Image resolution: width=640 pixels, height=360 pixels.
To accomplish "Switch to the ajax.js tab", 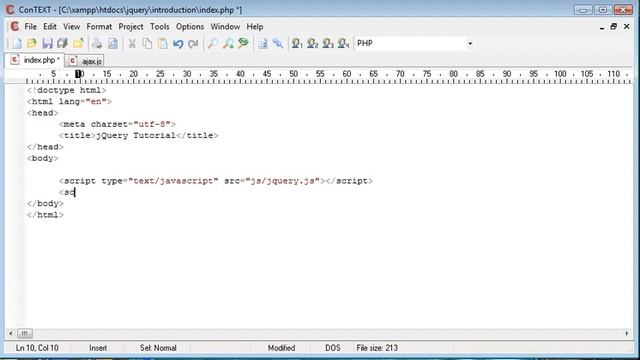I will tap(85, 61).
